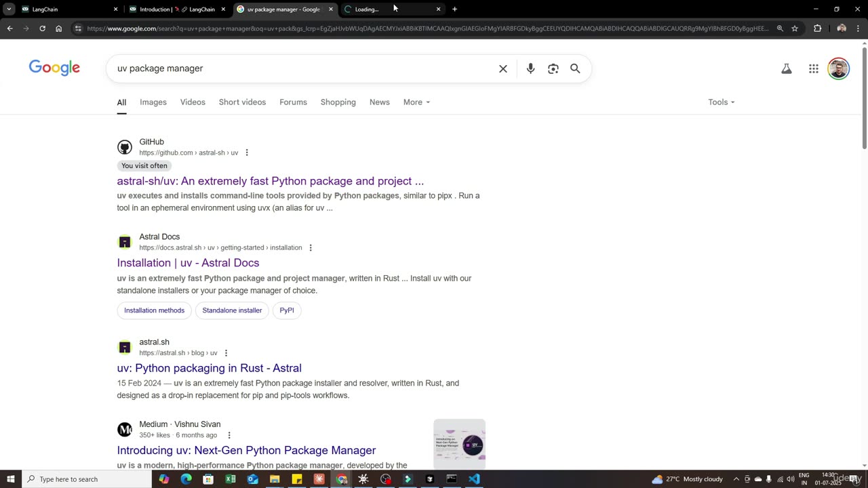Open browser extensions puzzle icon
The width and height of the screenshot is (868, 488).
(817, 28)
